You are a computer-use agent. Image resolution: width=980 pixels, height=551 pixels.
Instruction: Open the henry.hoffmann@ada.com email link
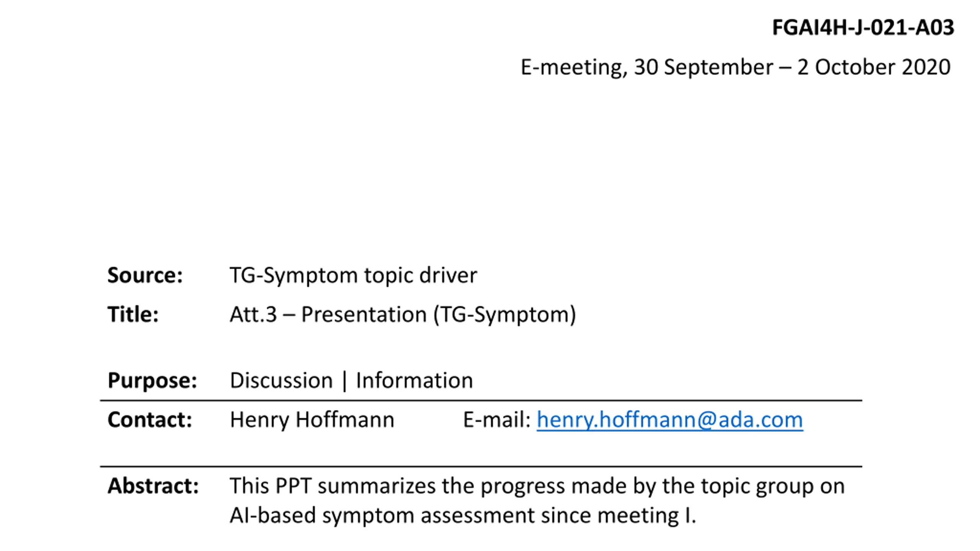[670, 420]
